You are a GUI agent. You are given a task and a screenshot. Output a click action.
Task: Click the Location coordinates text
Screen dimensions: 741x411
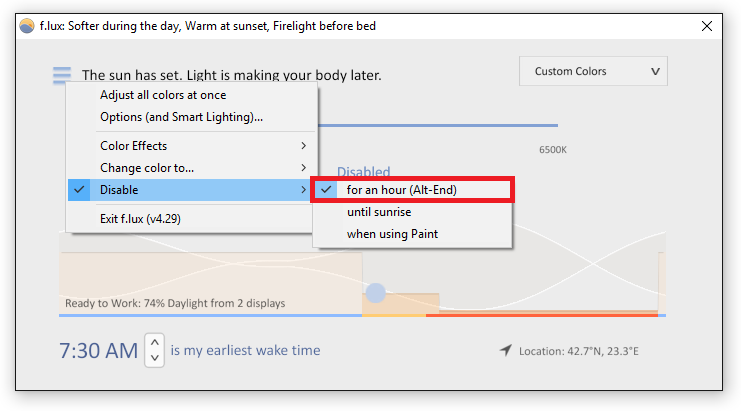pyautogui.click(x=578, y=351)
